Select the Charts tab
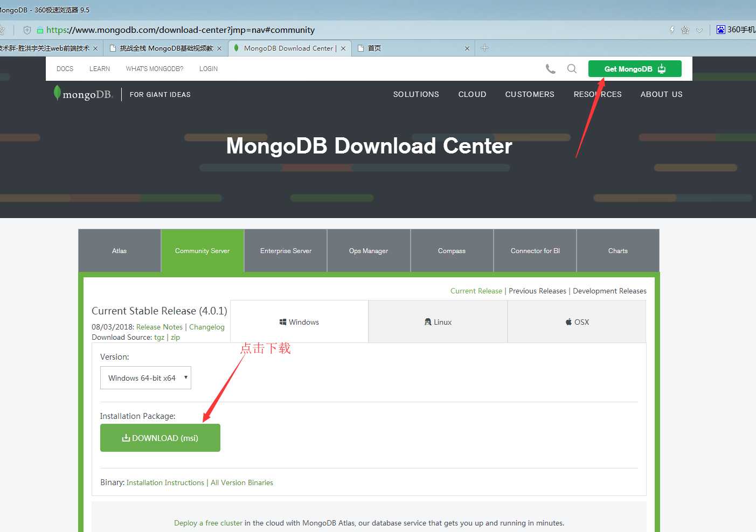Image resolution: width=756 pixels, height=532 pixels. click(618, 251)
